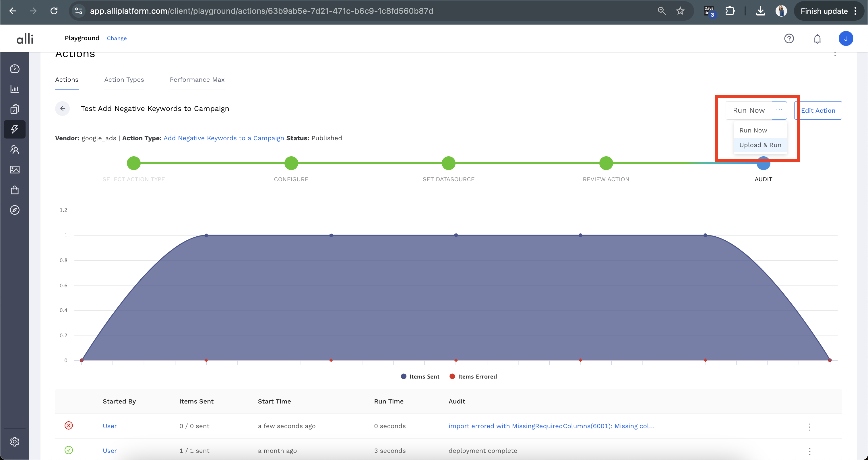The width and height of the screenshot is (868, 460).
Task: Expand the Run Now ellipsis dropdown
Action: (x=779, y=110)
